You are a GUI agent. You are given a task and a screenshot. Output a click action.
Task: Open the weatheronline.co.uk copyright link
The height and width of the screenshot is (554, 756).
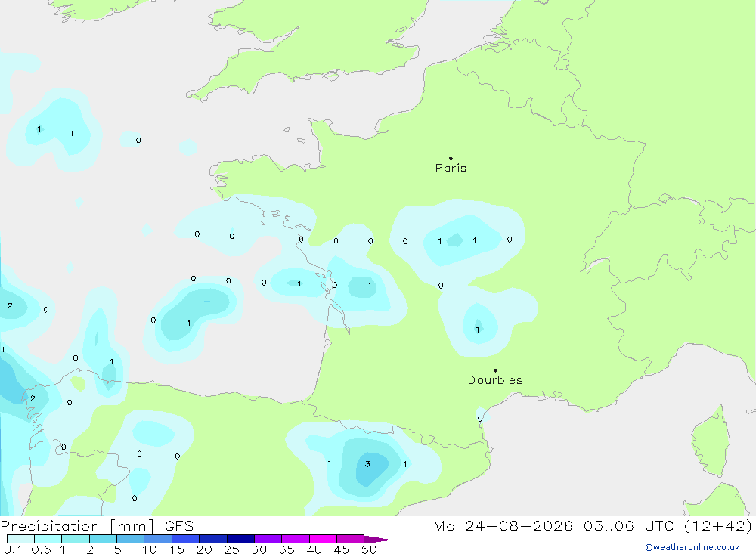692,547
